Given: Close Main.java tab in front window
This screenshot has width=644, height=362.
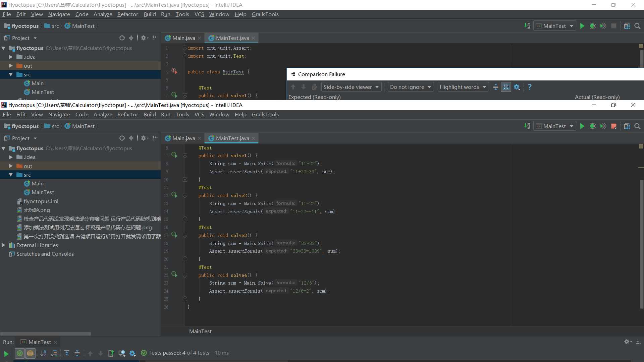Looking at the screenshot, I should [199, 138].
